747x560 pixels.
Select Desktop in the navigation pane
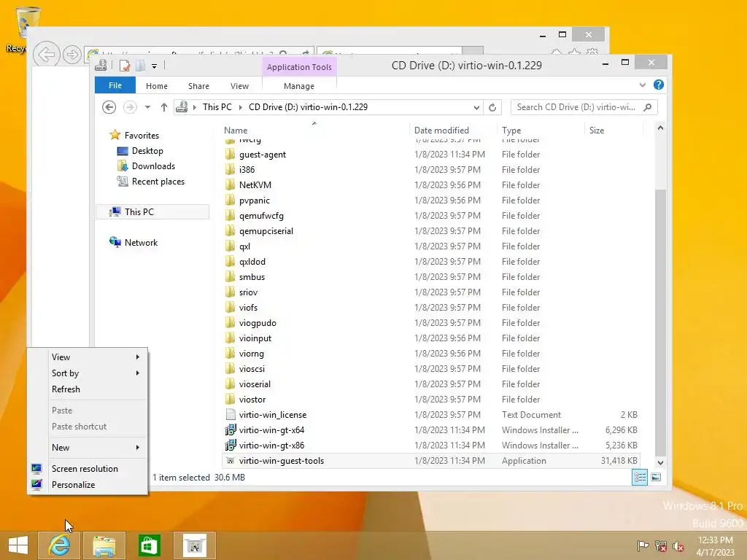[147, 150]
